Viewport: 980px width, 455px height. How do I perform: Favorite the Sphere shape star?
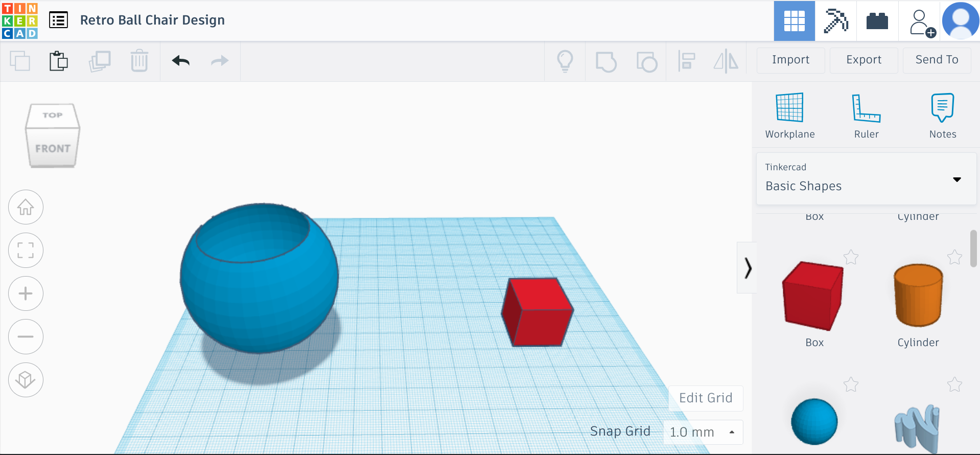pyautogui.click(x=851, y=384)
